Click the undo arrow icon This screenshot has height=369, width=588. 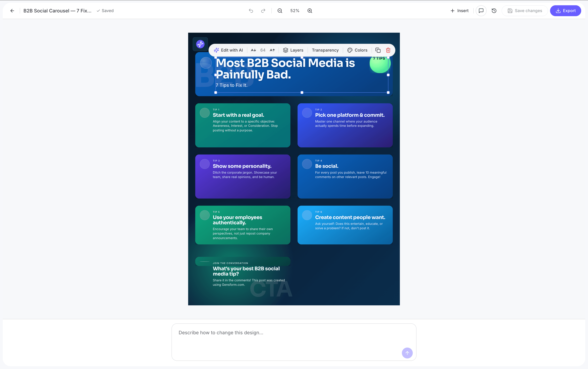pyautogui.click(x=251, y=11)
